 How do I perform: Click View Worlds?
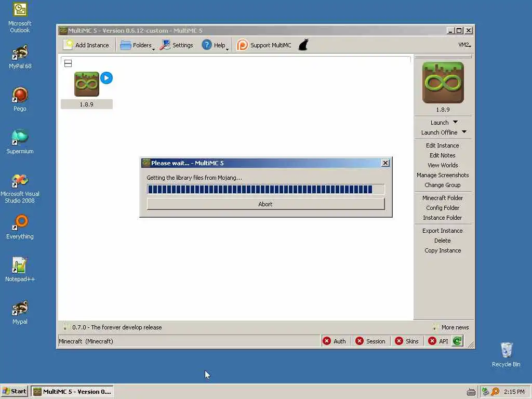tap(443, 165)
